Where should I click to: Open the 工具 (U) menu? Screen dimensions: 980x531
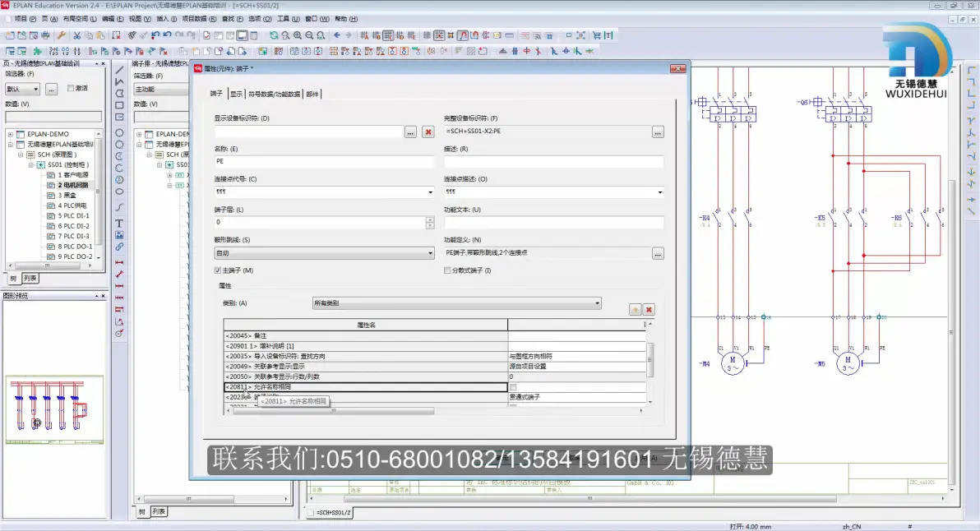(288, 19)
